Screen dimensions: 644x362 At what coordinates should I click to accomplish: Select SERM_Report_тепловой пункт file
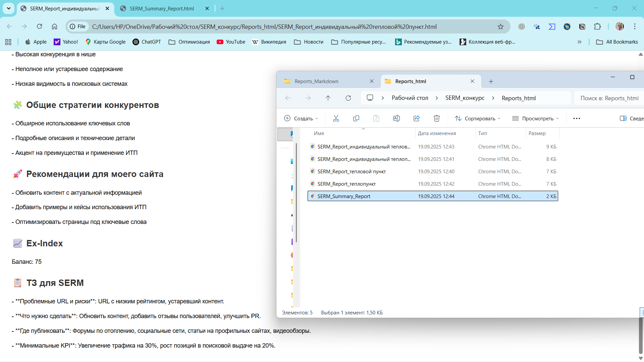(433, 172)
